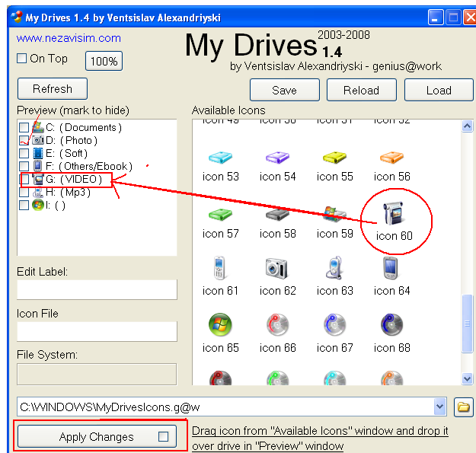Click the 100% zoom button
The height and width of the screenshot is (453, 476).
pyautogui.click(x=104, y=62)
